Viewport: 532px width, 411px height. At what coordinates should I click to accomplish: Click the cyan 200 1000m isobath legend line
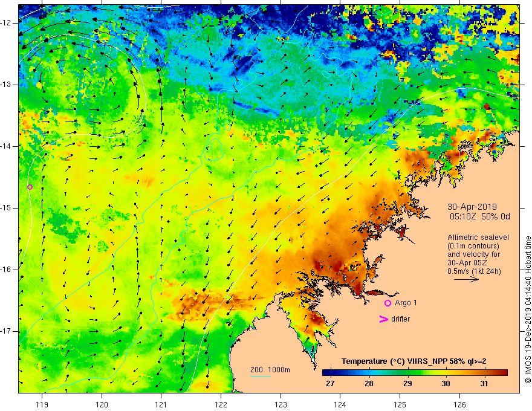(x=261, y=376)
